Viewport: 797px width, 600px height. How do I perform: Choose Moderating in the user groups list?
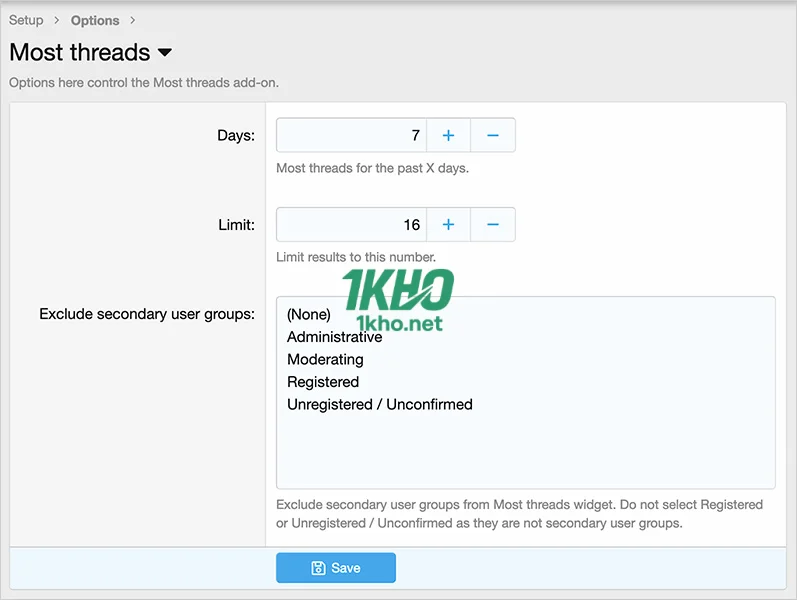[325, 359]
